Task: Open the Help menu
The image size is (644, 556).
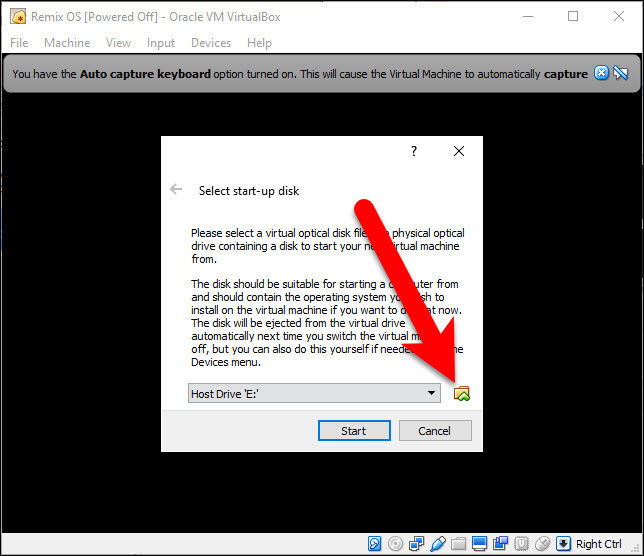Action: tap(259, 43)
